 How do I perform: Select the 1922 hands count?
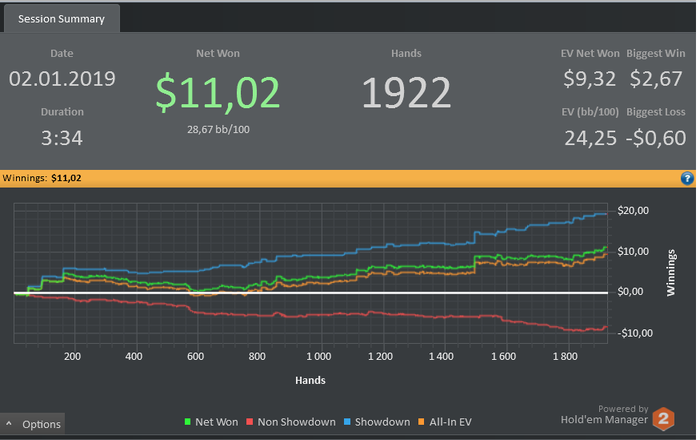point(406,92)
